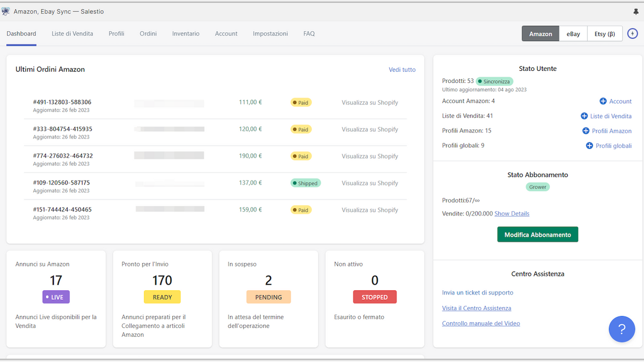Image resolution: width=644 pixels, height=362 pixels.
Task: Click the purple LIVE badge
Action: 56,297
